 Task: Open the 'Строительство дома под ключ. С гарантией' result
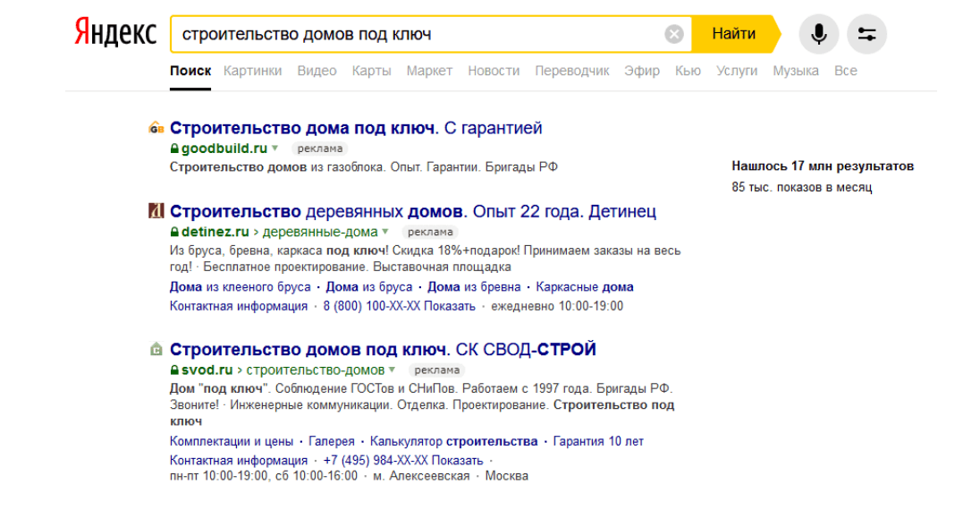pyautogui.click(x=356, y=128)
